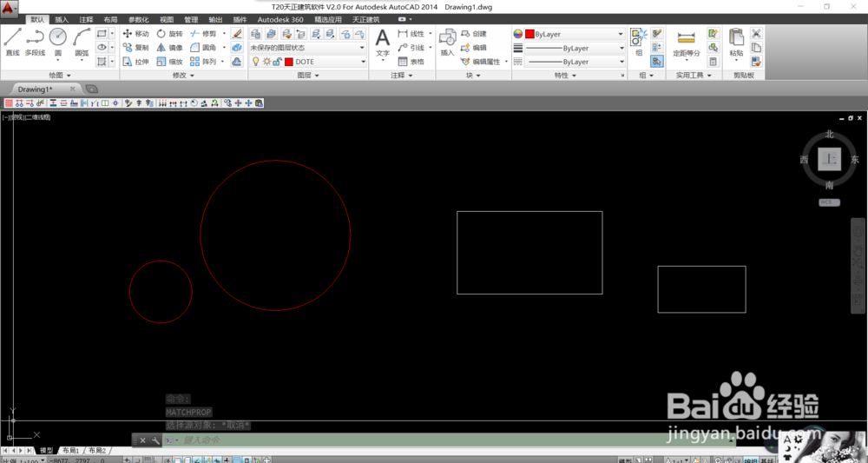Toggle group selection button in 组 panel

657,62
